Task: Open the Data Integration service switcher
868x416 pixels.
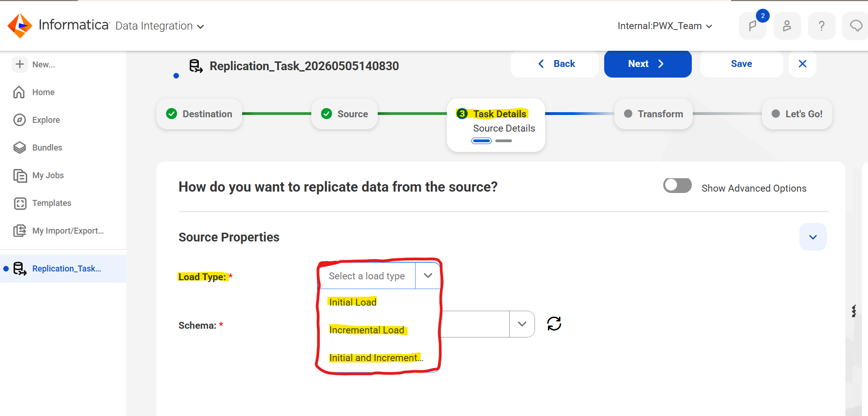Action: pos(160,26)
